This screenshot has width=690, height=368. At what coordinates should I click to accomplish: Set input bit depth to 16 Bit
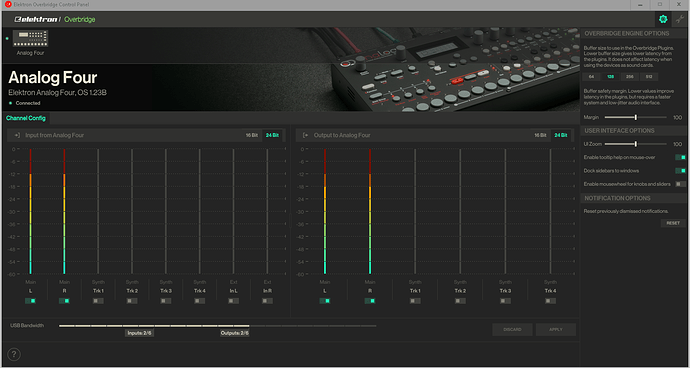(x=252, y=135)
